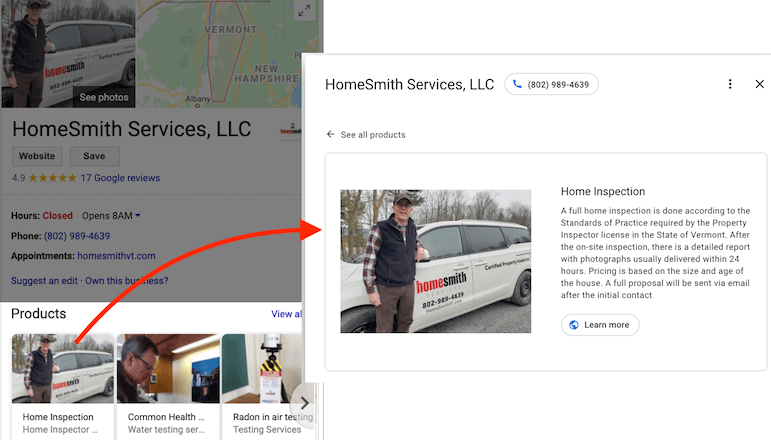Select the Common Health product card
Image resolution: width=771 pixels, height=440 pixels.
168,386
